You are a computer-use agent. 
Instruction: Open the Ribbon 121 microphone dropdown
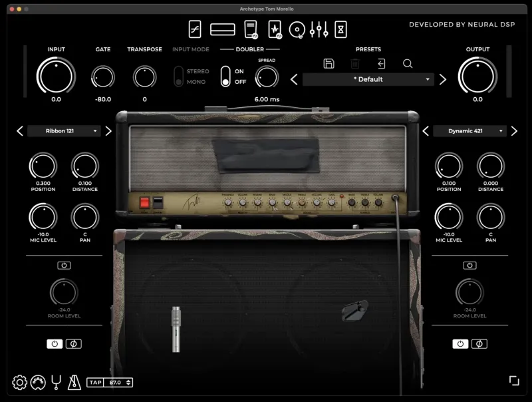[64, 131]
